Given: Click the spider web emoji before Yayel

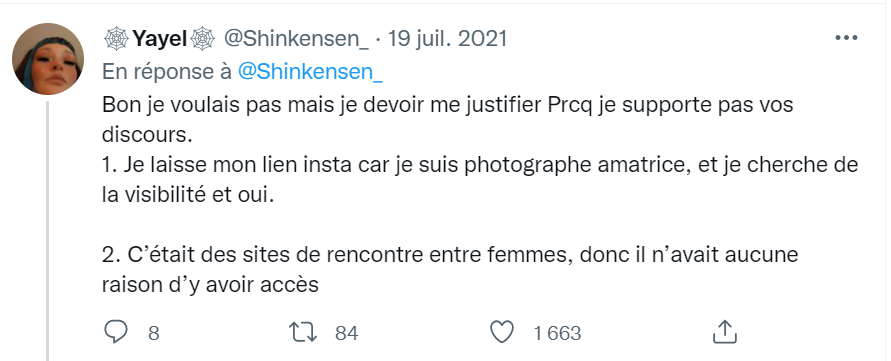Looking at the screenshot, I should [x=116, y=39].
